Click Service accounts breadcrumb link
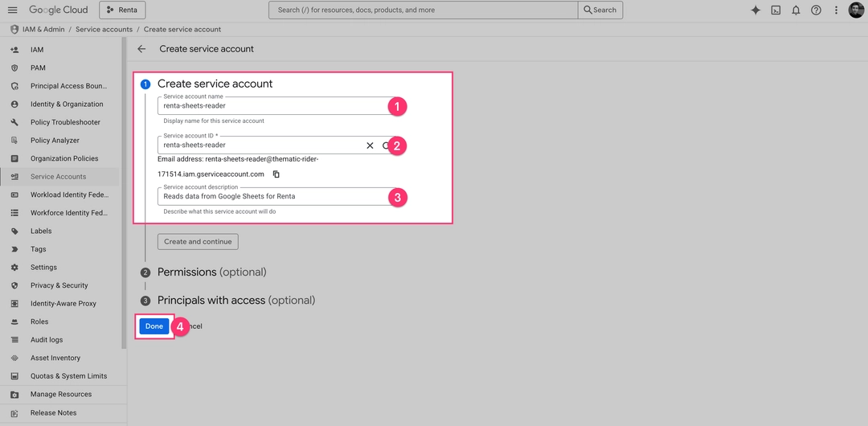The width and height of the screenshot is (868, 426). point(104,30)
